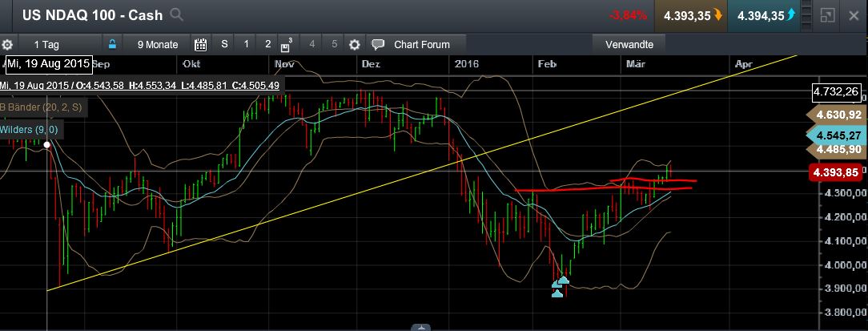Click the 4.732,26 crosshair price label

pos(837,92)
